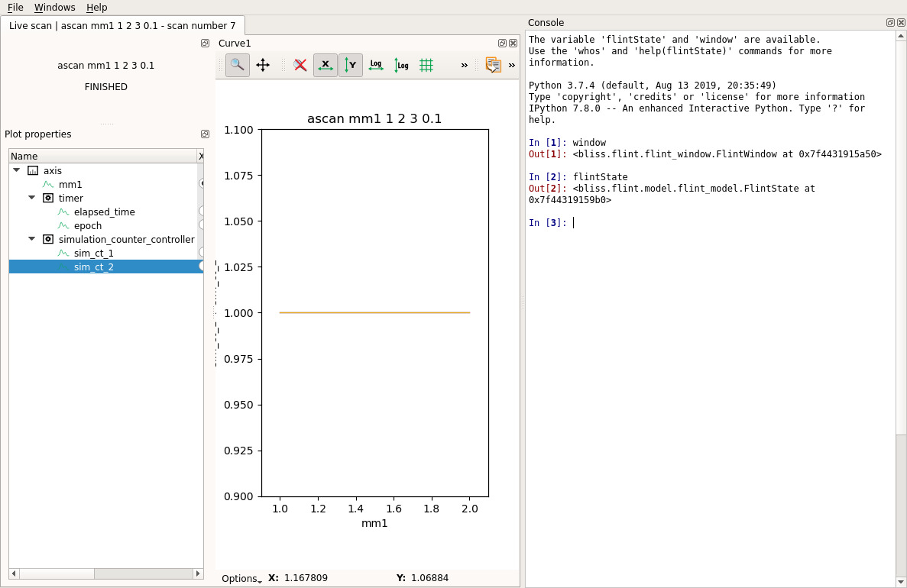The height and width of the screenshot is (588, 907).
Task: Click the elapsed_time curve icon
Action: (63, 212)
